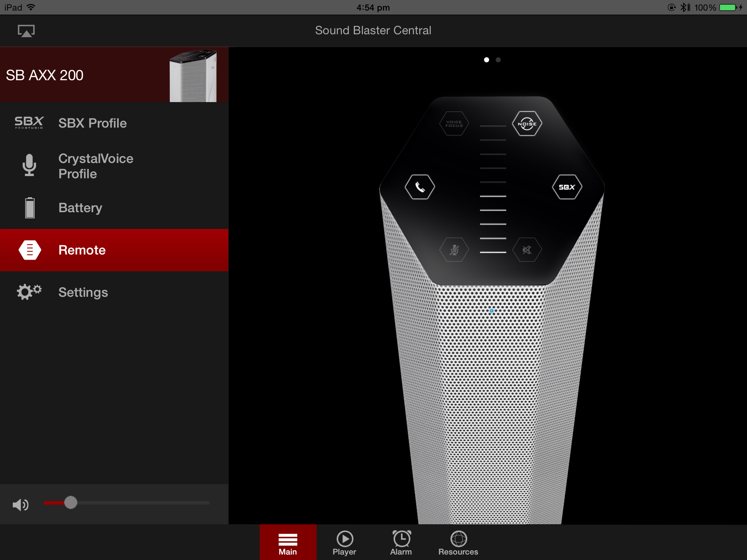
Task: Open Settings gear in sidebar
Action: [x=29, y=292]
